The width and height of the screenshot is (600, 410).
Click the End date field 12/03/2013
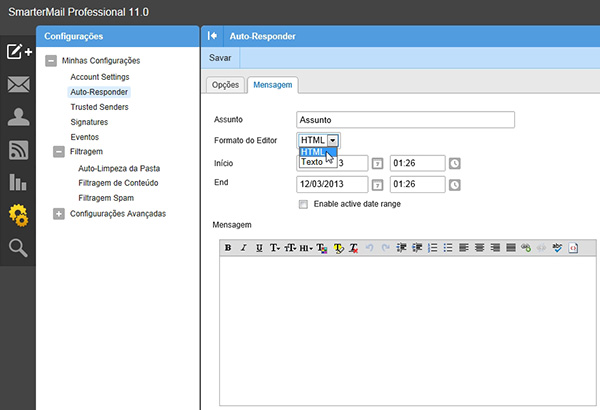coord(332,184)
